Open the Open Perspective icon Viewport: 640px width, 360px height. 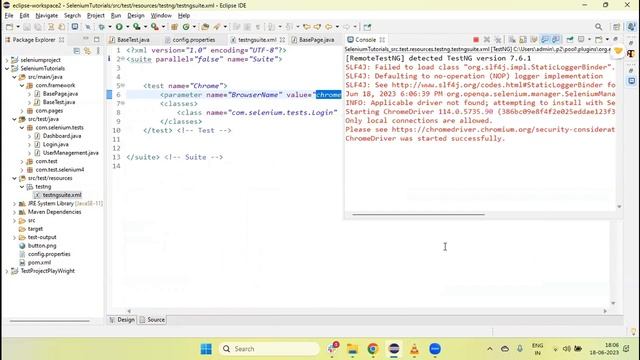point(616,27)
